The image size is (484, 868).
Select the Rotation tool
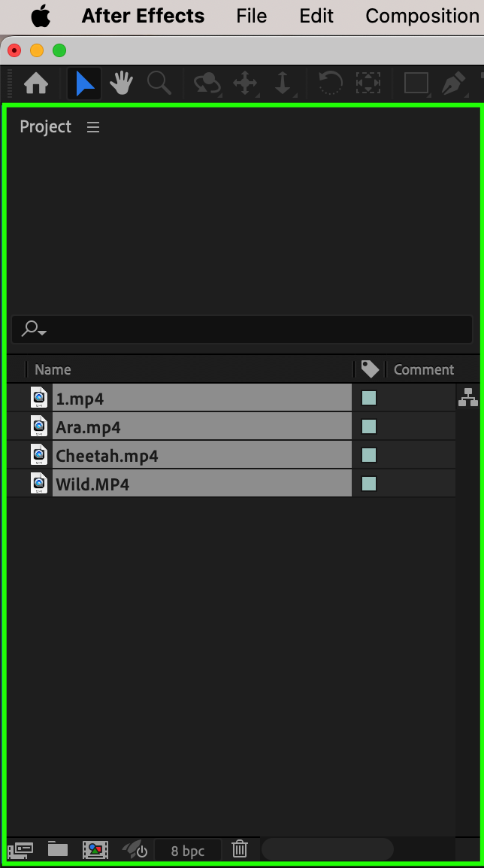pos(330,83)
